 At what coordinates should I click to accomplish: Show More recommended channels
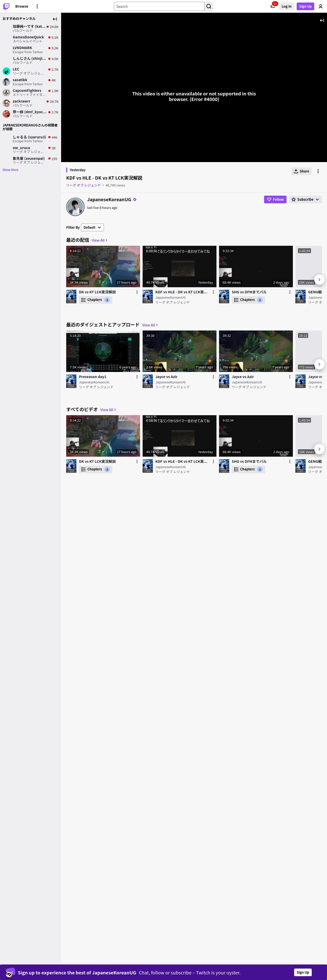10,170
